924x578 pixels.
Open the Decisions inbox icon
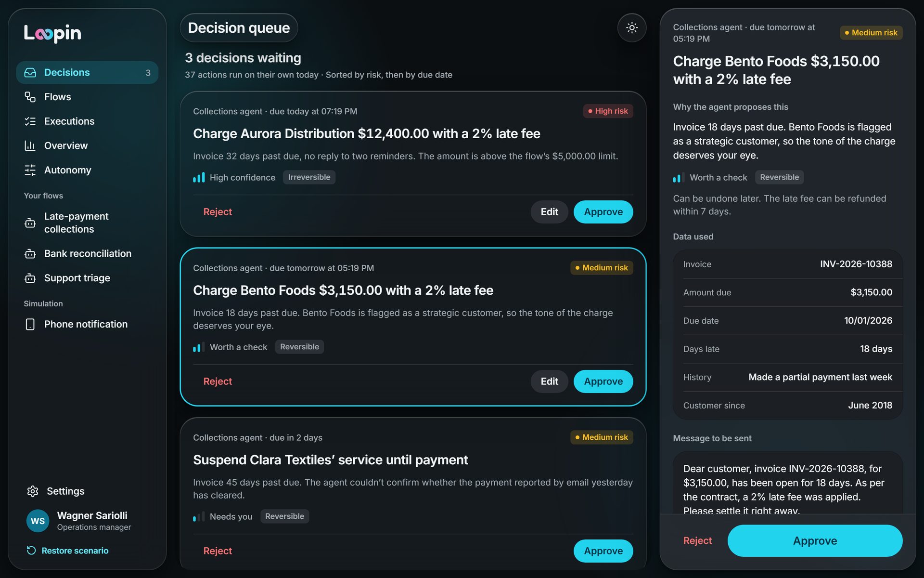(x=30, y=73)
